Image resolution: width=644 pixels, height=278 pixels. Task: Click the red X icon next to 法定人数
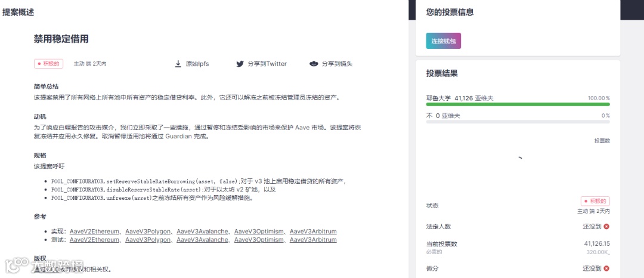(x=606, y=226)
